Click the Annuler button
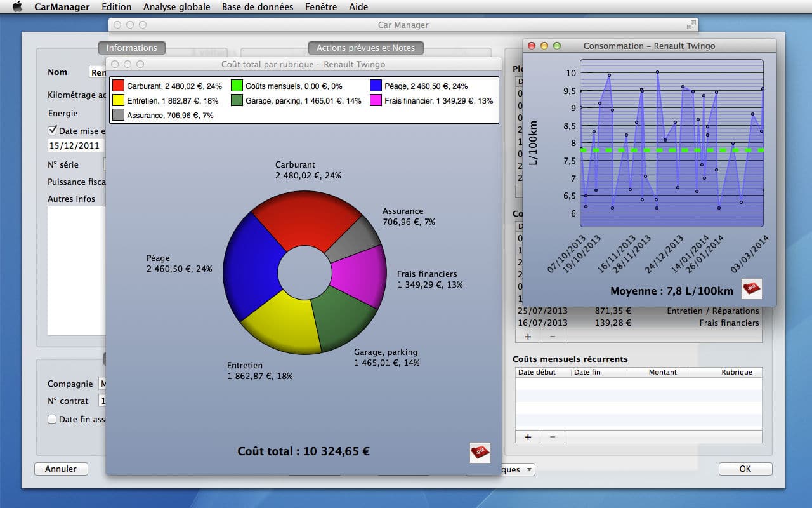 61,469
